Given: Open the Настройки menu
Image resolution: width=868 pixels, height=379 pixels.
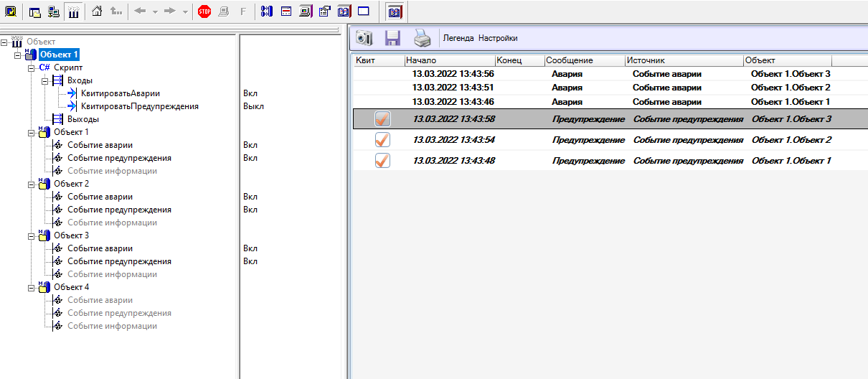Looking at the screenshot, I should click(498, 38).
